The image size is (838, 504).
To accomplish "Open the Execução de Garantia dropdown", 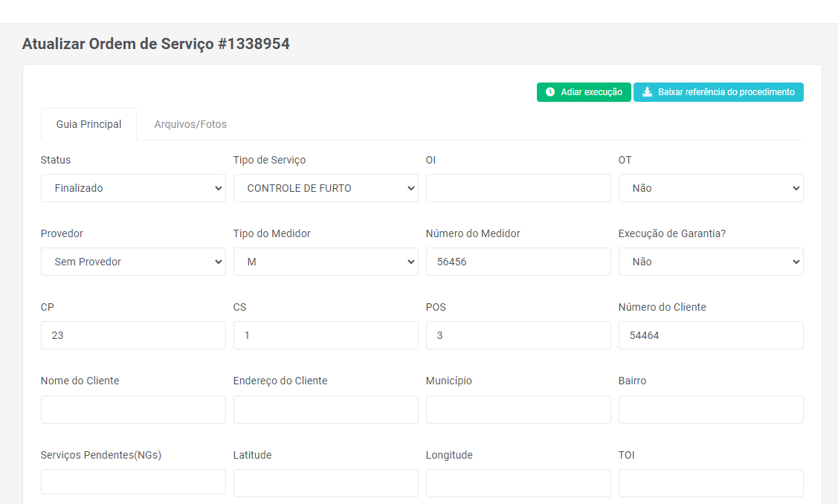I will 710,262.
